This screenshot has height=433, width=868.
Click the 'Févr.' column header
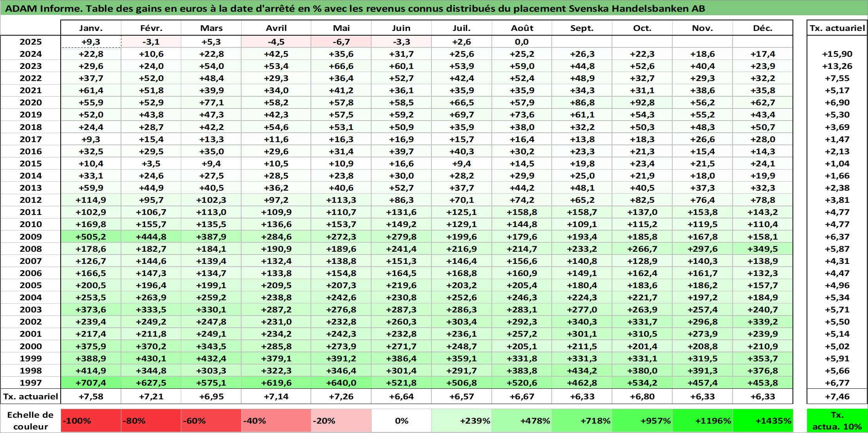coord(151,28)
